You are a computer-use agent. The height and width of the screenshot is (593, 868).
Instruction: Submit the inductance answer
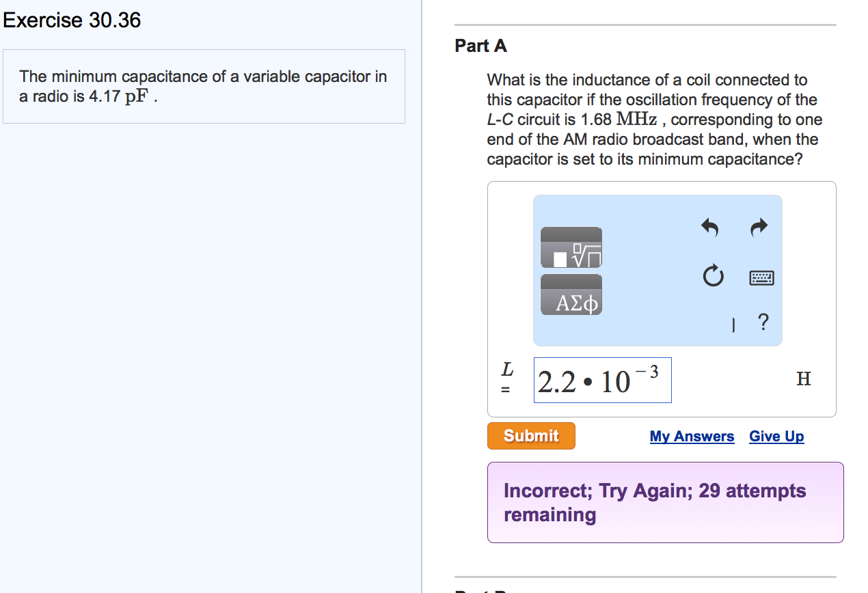(531, 435)
